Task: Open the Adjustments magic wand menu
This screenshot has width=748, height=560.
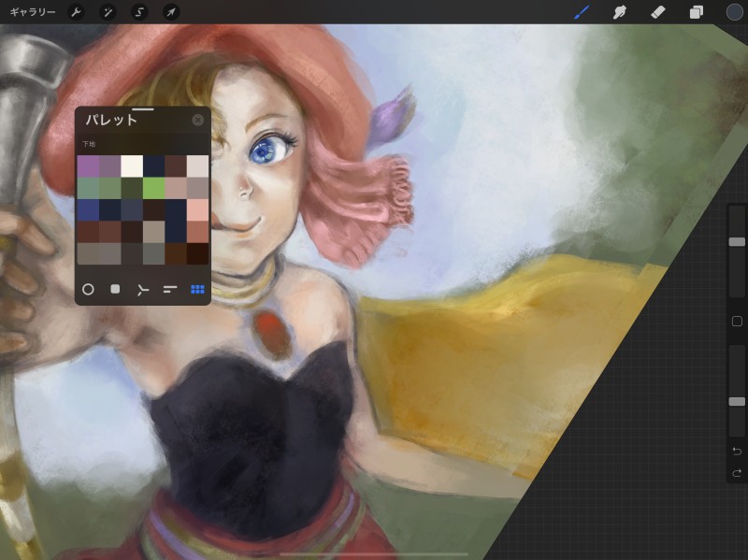Action: 108,12
